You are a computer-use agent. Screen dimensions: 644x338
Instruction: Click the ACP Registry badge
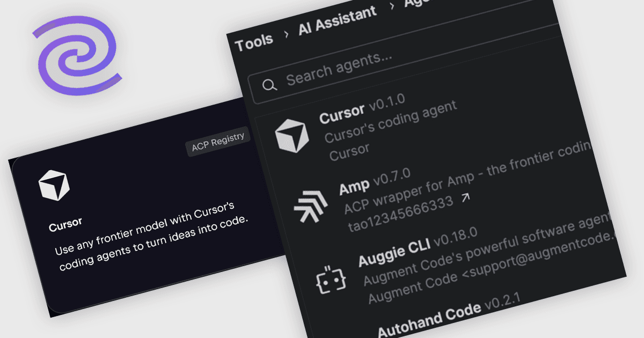[x=218, y=142]
